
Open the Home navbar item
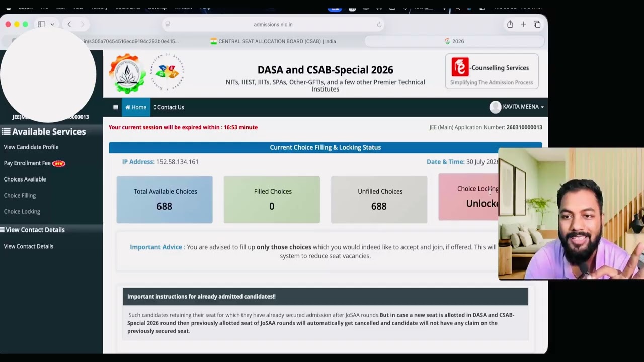click(x=136, y=107)
